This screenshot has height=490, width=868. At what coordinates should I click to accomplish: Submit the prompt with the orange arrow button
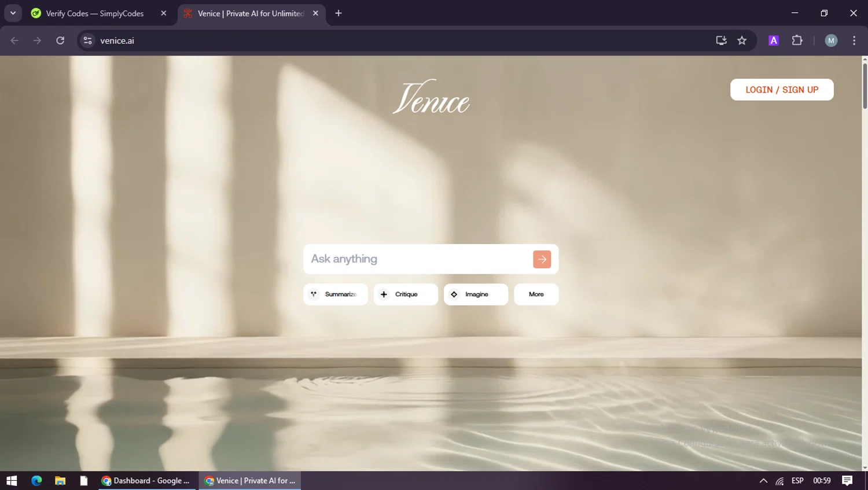[x=542, y=259]
